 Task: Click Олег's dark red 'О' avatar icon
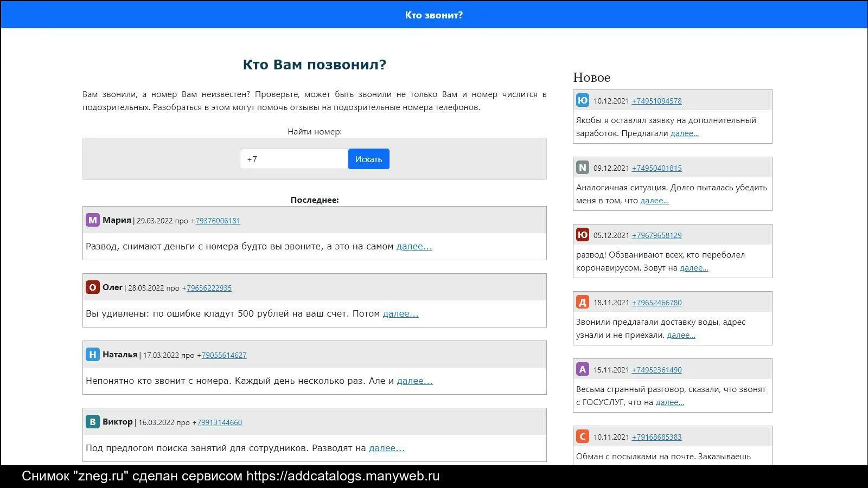(93, 287)
